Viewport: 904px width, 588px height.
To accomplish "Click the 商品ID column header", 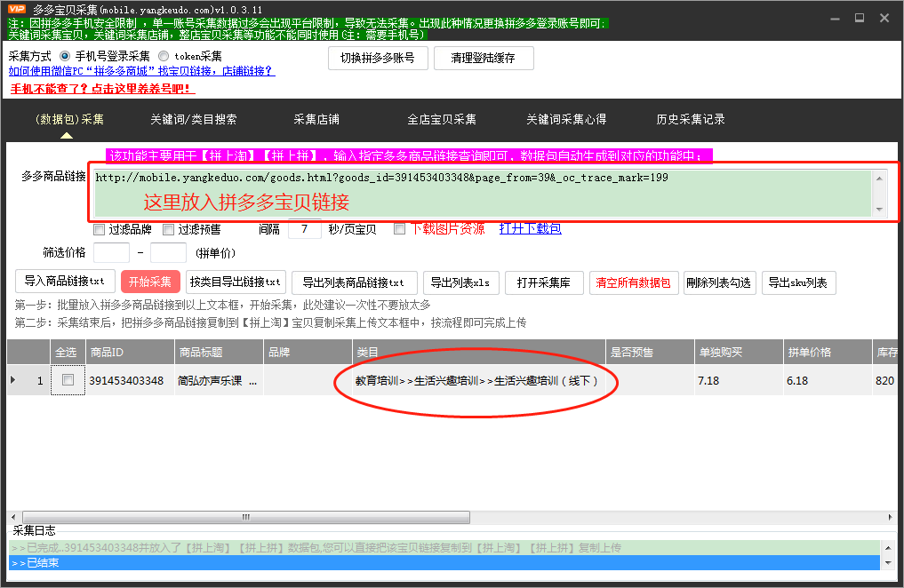I will tap(130, 352).
